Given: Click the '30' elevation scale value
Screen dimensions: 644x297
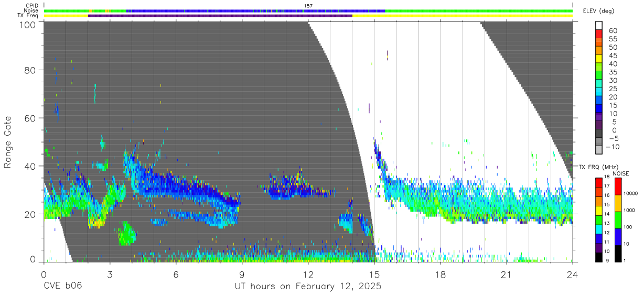Looking at the screenshot, I should coord(614,81).
